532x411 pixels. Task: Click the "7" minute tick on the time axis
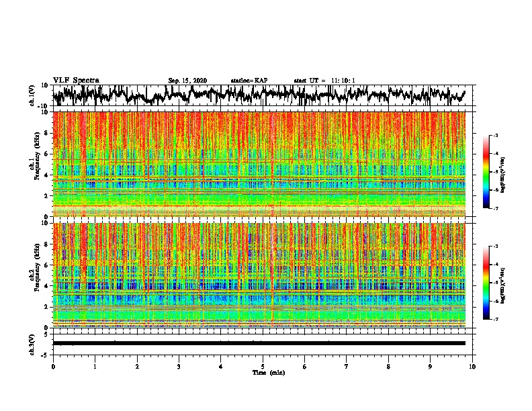[347, 367]
